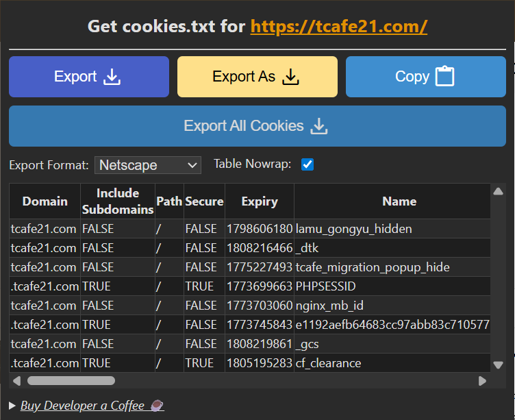The width and height of the screenshot is (515, 420).
Task: Click the Buy Developer a Coffee link
Action: [x=92, y=406]
